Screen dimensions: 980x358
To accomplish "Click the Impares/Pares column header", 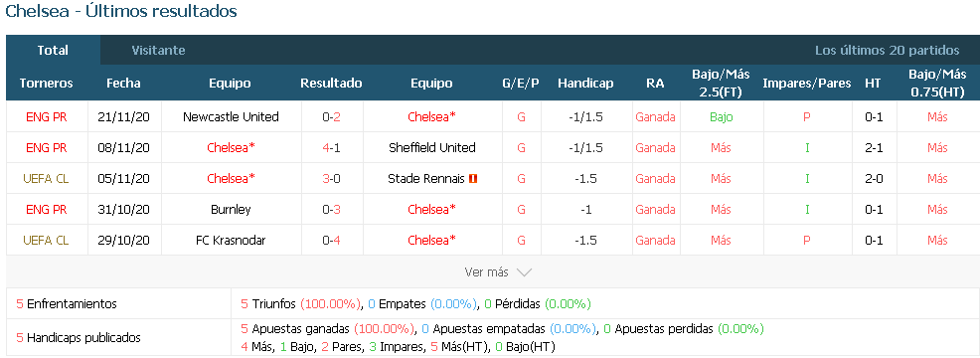I will pyautogui.click(x=807, y=84).
